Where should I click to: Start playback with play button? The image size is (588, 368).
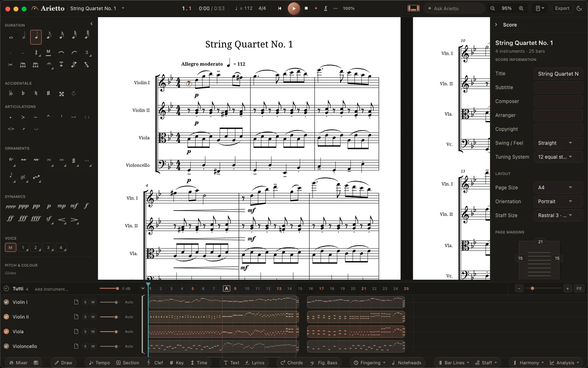click(294, 8)
